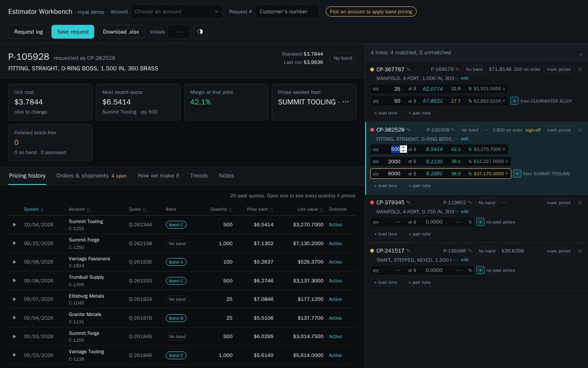
Task: Remove the CP-367767 line with its X
Action: pos(580,69)
